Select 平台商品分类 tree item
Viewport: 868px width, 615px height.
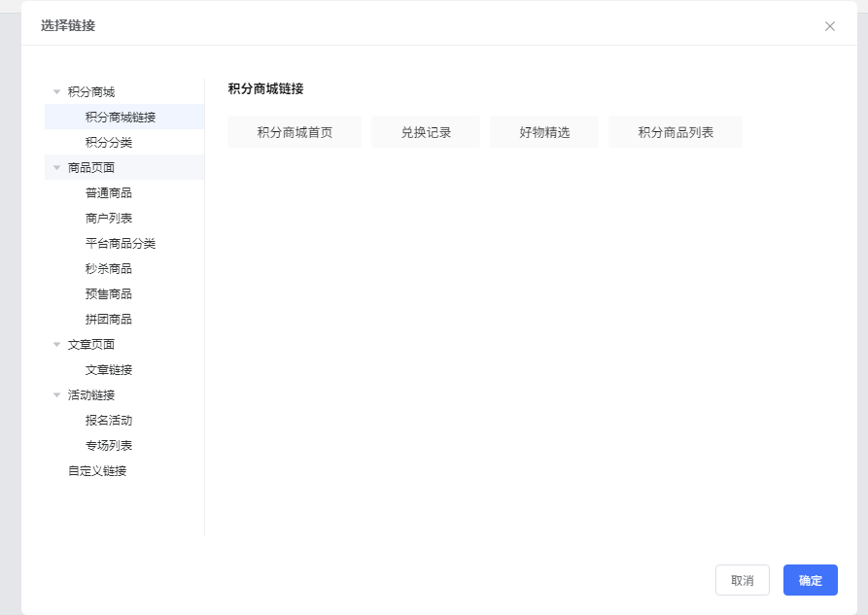[121, 244]
